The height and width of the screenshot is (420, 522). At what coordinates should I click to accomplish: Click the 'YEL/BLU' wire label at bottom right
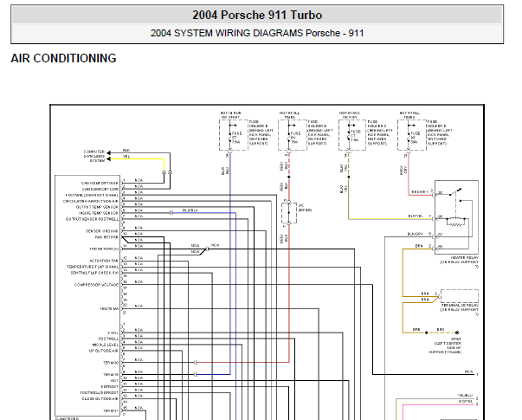point(465,396)
